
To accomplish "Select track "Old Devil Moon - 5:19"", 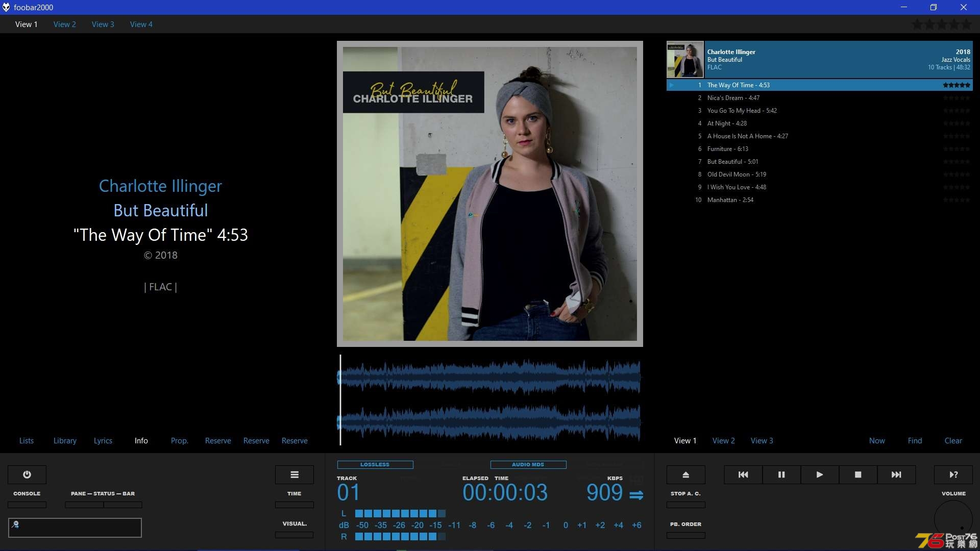I will coord(820,174).
